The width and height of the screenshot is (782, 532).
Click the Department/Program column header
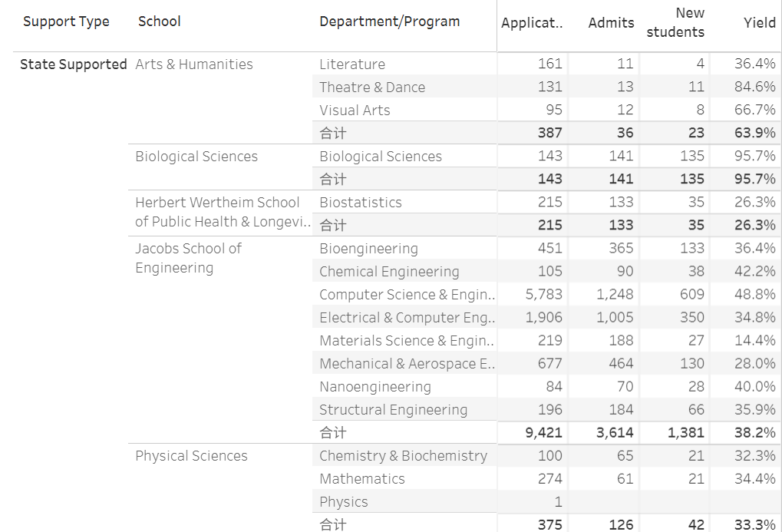390,21
